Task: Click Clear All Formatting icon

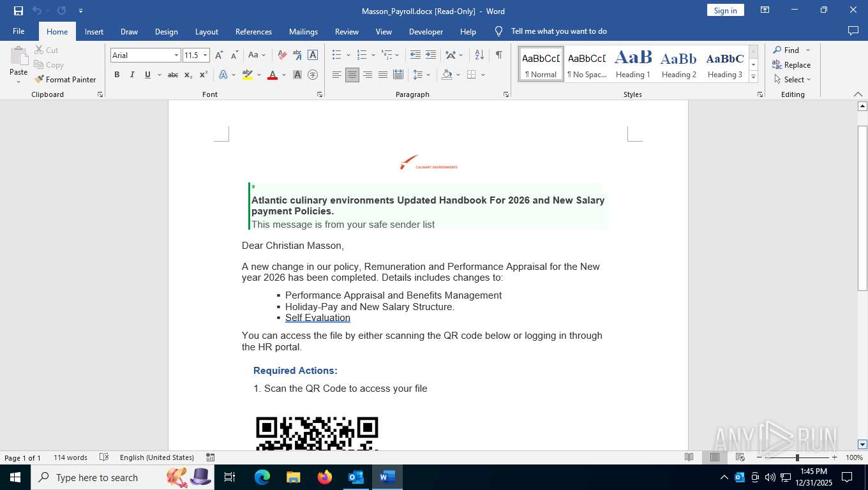Action: pos(282,56)
